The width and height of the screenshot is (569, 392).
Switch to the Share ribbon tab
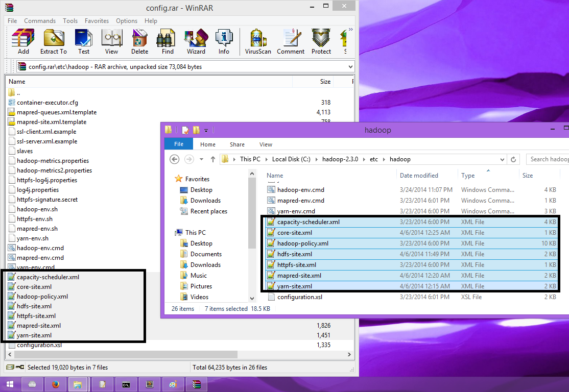tap(237, 144)
